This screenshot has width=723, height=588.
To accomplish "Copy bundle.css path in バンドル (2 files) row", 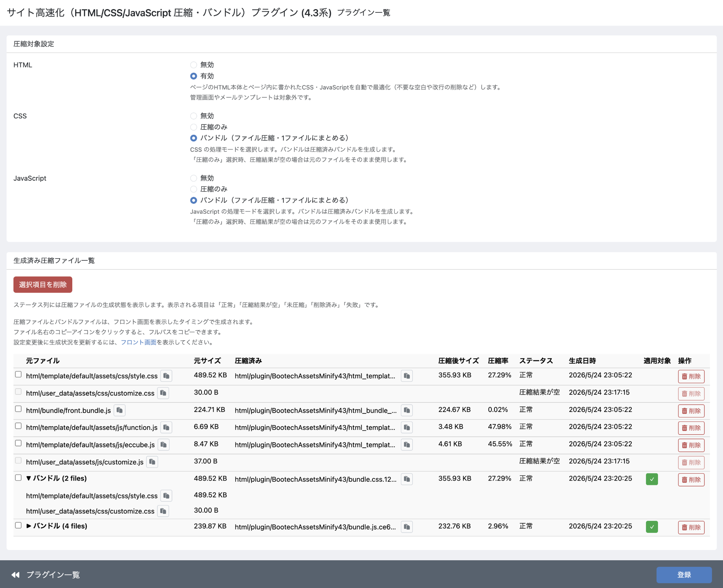I will (x=407, y=479).
